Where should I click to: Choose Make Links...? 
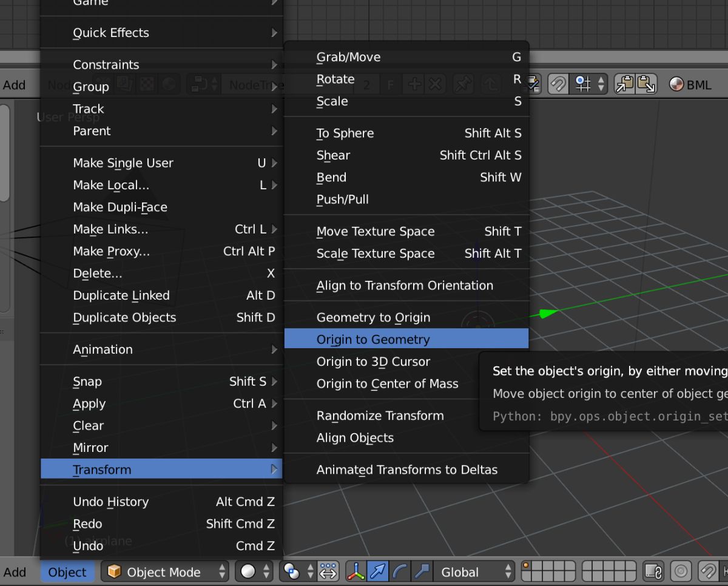(x=161, y=229)
